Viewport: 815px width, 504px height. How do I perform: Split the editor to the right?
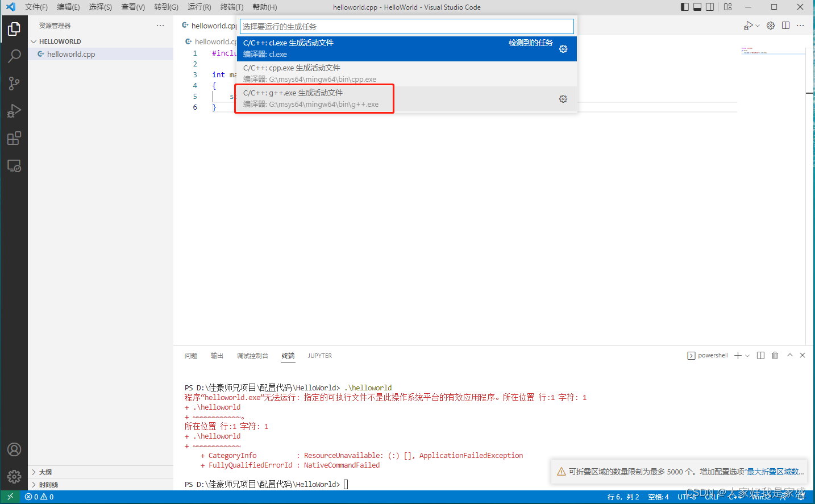pyautogui.click(x=785, y=26)
